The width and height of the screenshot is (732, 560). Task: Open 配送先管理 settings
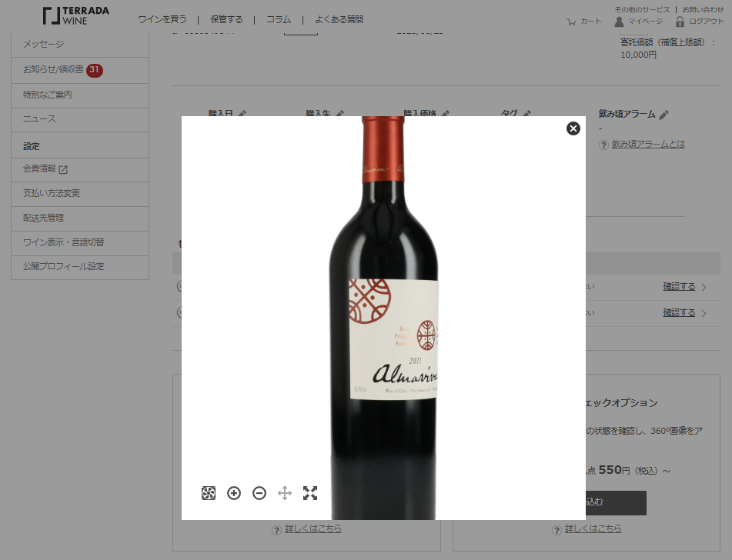click(80, 218)
